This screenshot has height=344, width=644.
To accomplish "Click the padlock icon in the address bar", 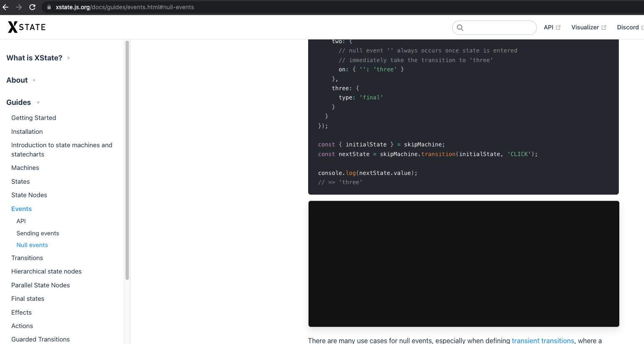I will [x=49, y=7].
